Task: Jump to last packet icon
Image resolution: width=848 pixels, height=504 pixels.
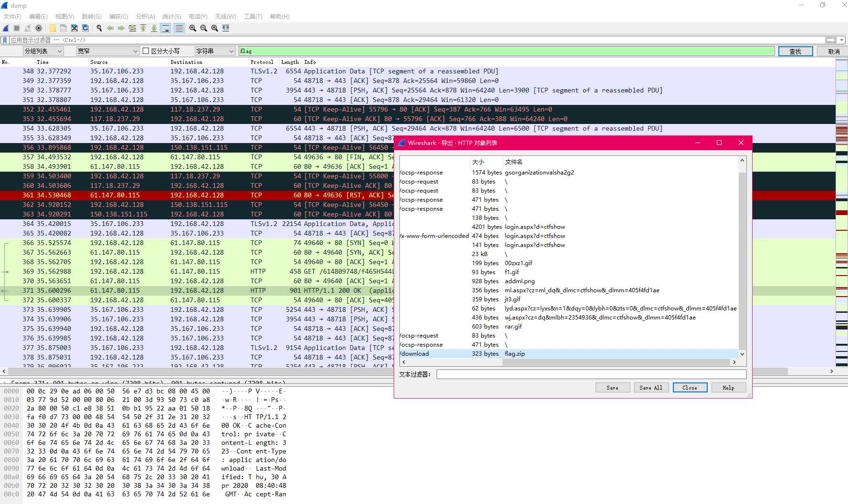Action: pyautogui.click(x=154, y=28)
